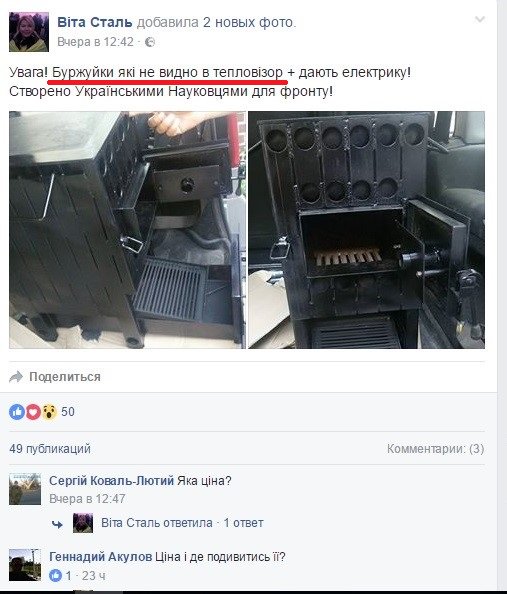The width and height of the screenshot is (507, 594).
Task: Open the Віта Сталь profile link
Action: click(95, 22)
